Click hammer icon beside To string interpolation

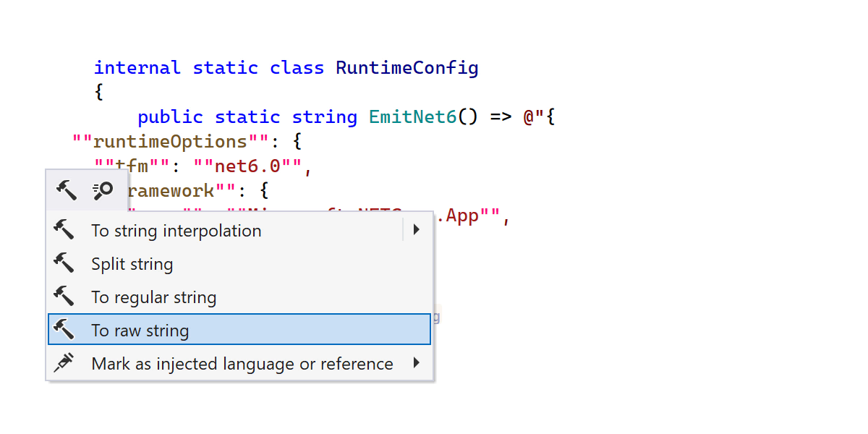point(64,231)
